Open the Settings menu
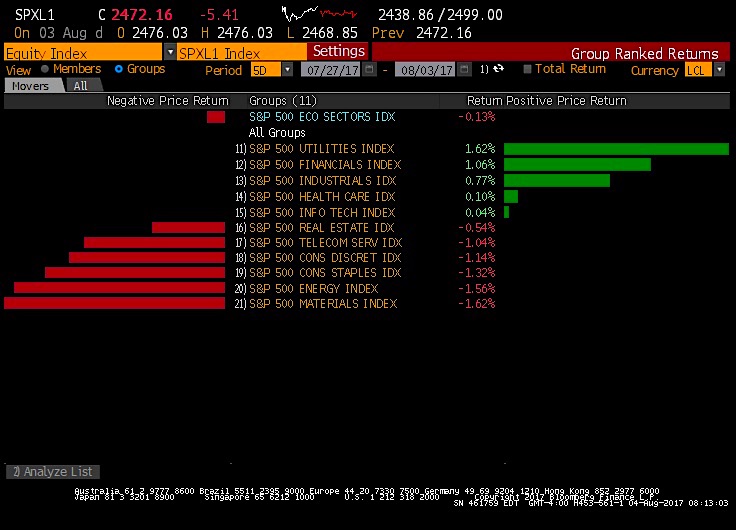This screenshot has width=736, height=530. pos(338,51)
